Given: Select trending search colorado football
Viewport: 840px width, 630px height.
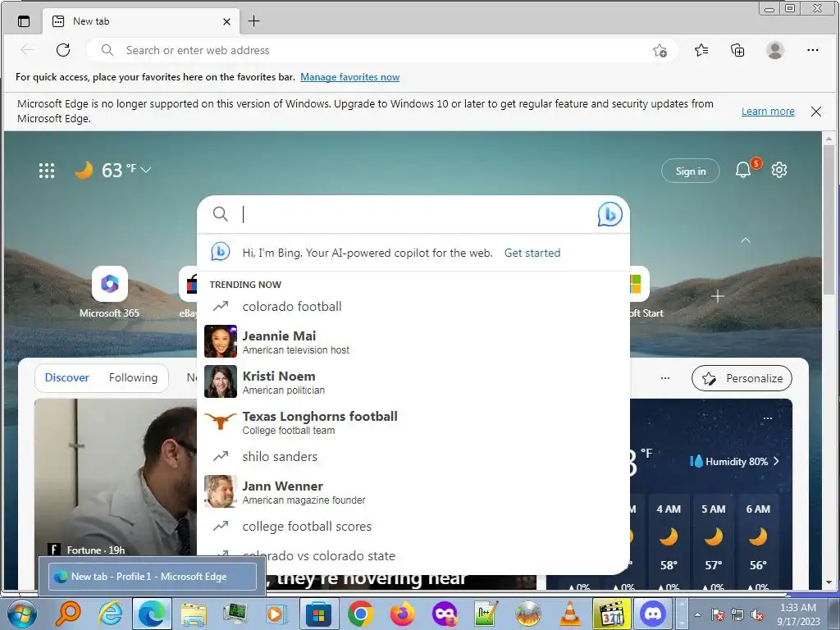Looking at the screenshot, I should [413, 307].
